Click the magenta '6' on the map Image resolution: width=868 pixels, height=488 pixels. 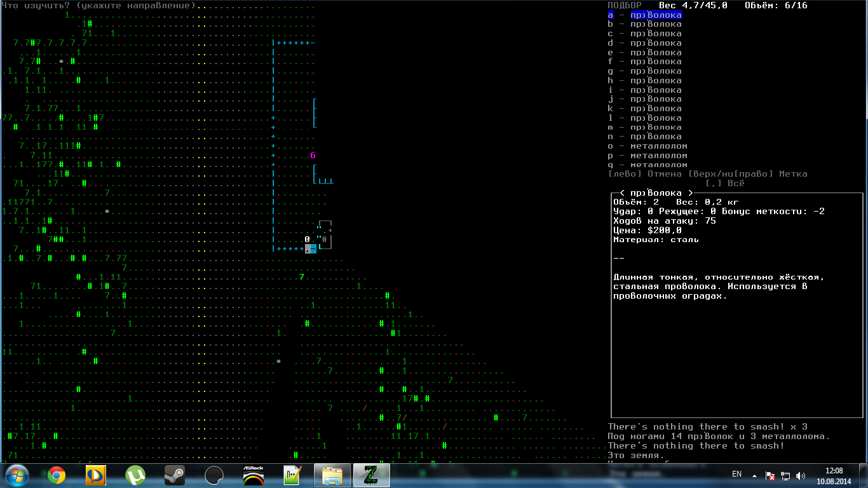(313, 156)
